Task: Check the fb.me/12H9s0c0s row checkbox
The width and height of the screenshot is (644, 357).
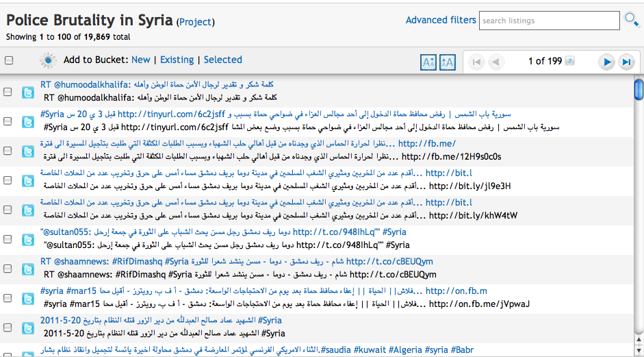Action: coord(8,151)
